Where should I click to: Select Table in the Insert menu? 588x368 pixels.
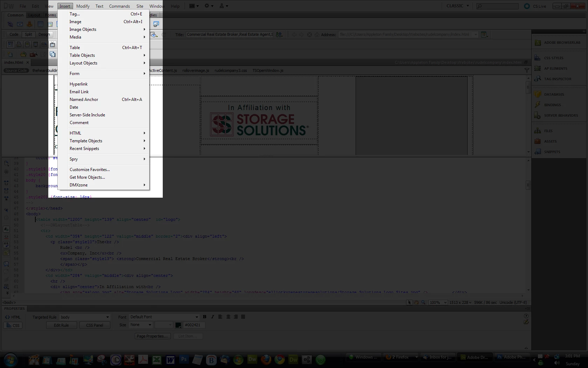tap(108, 48)
